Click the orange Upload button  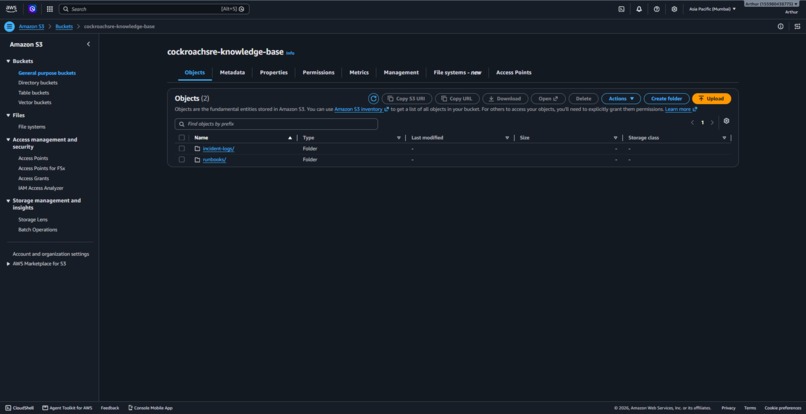click(x=711, y=99)
